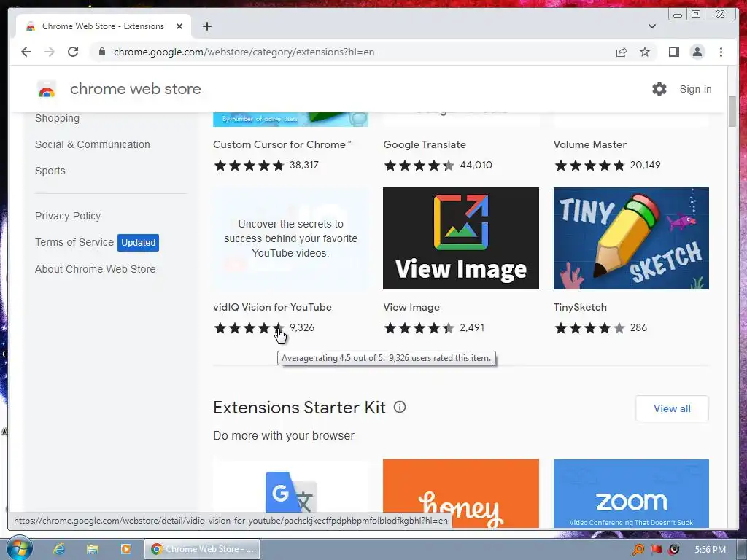The width and height of the screenshot is (747, 560).
Task: Click the Extensions Starter Kit info icon
Action: pyautogui.click(x=400, y=407)
